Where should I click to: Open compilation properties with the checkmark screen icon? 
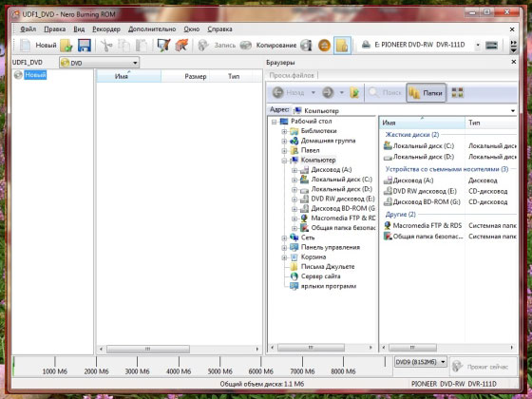click(x=163, y=46)
